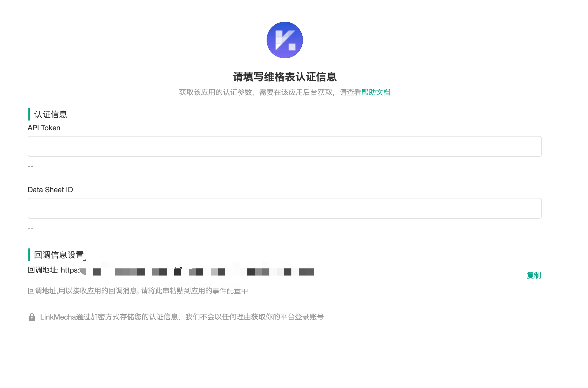Open the 帮助文档 help link

(376, 92)
